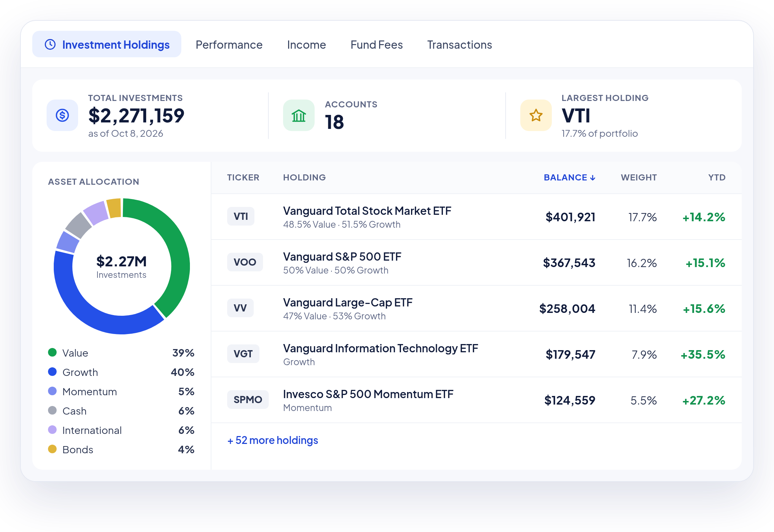Click the VOO ticker badge
The image size is (774, 532).
[x=245, y=262]
